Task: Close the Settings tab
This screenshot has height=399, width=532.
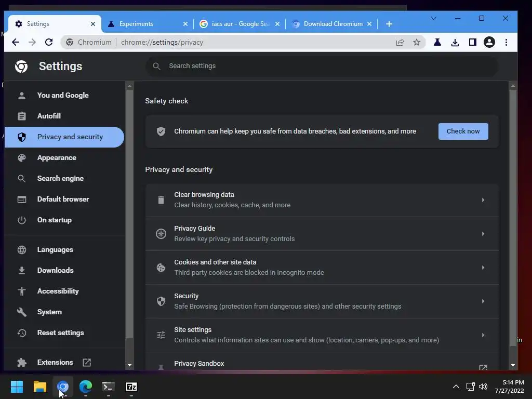Action: [x=93, y=24]
